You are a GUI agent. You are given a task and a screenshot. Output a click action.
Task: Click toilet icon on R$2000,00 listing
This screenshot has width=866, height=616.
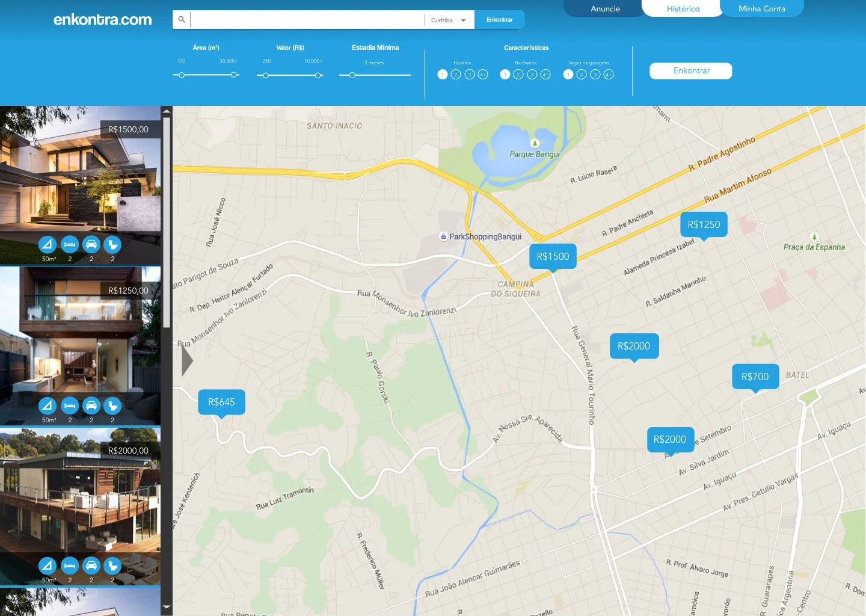coord(112,565)
